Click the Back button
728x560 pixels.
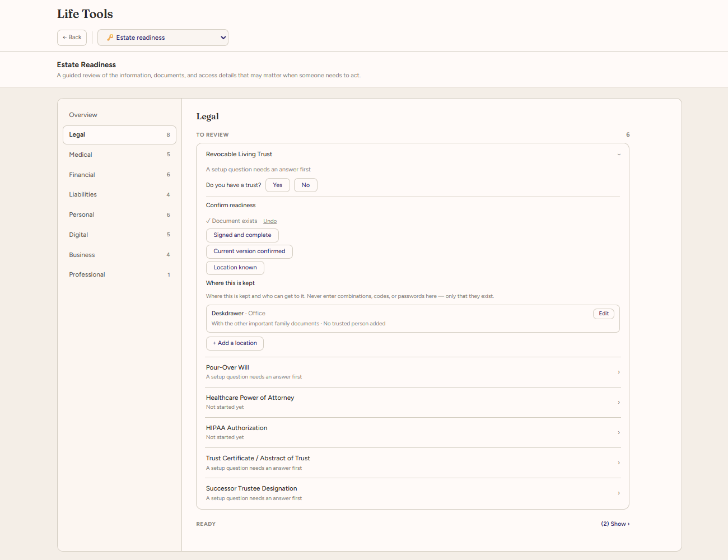(x=72, y=38)
